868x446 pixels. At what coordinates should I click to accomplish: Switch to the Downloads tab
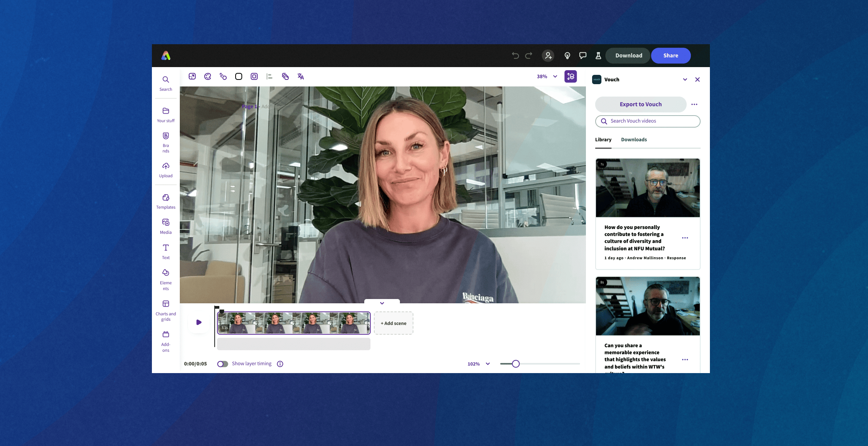634,140
